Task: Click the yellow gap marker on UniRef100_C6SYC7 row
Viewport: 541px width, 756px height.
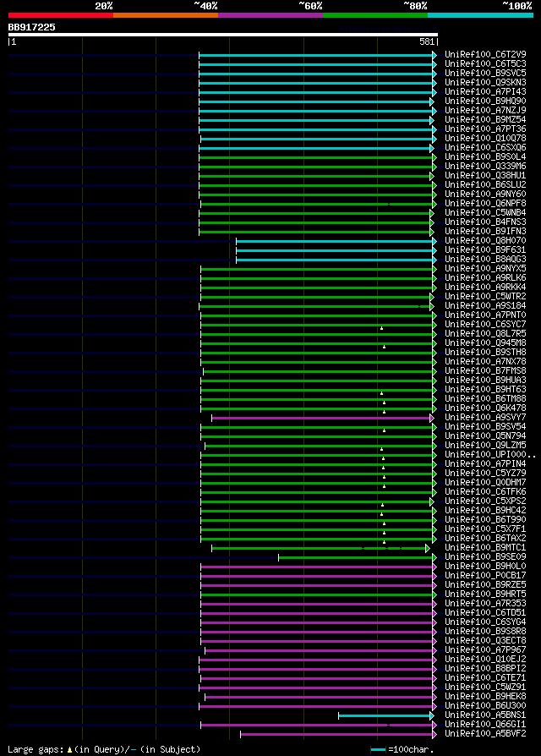Action: click(381, 328)
